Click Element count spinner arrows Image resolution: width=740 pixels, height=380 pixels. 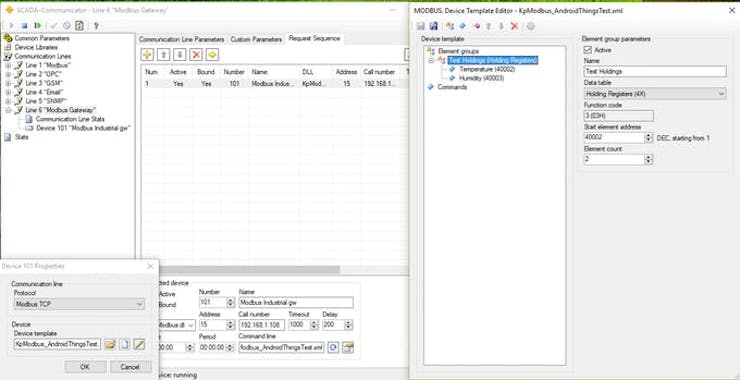648,160
